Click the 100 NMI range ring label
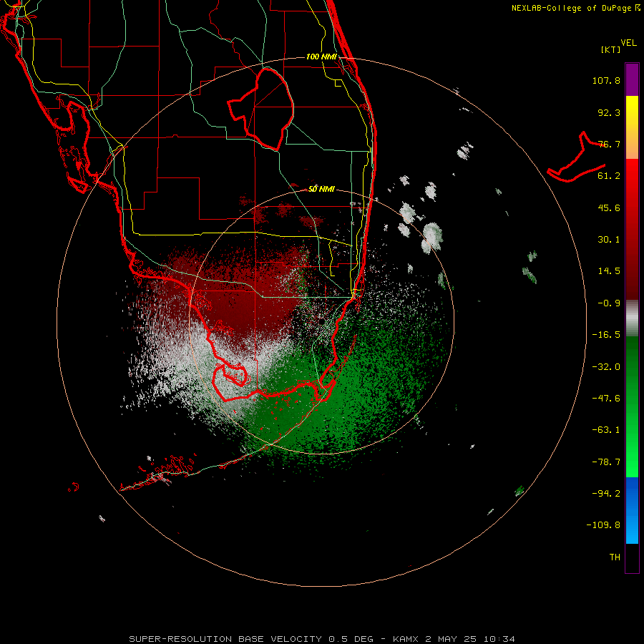This screenshot has width=644, height=644. (x=321, y=57)
